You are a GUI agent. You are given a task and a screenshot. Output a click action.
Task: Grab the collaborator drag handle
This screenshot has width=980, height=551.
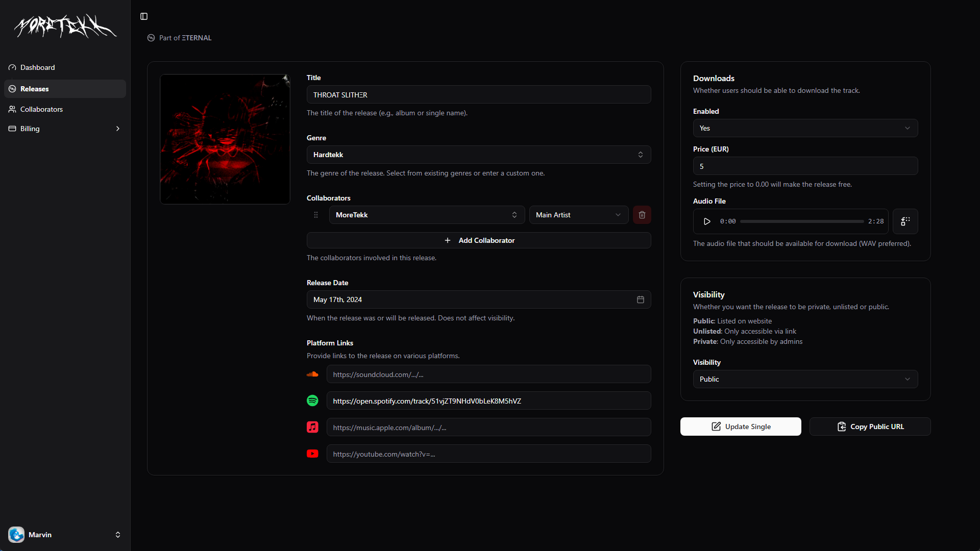[x=316, y=215]
